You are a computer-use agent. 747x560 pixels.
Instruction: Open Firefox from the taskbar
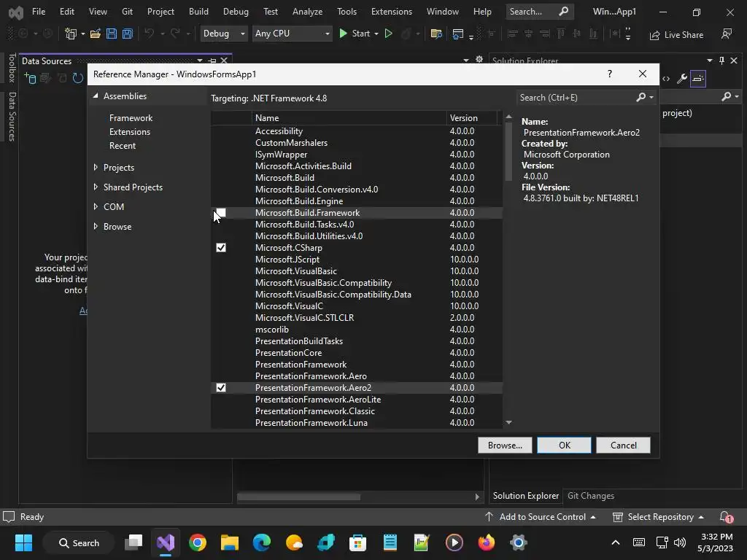487,542
